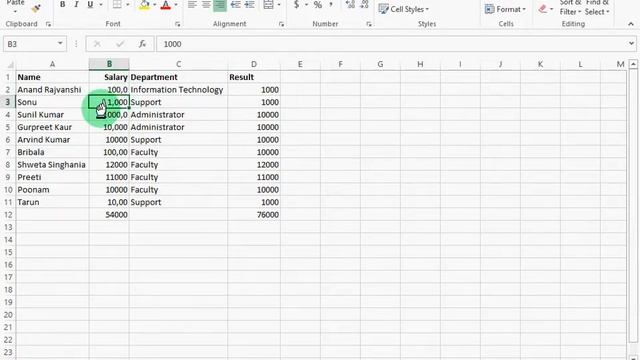Confirm formula bar entry checkmark
Viewport: 640px width, 360px height.
click(x=120, y=44)
